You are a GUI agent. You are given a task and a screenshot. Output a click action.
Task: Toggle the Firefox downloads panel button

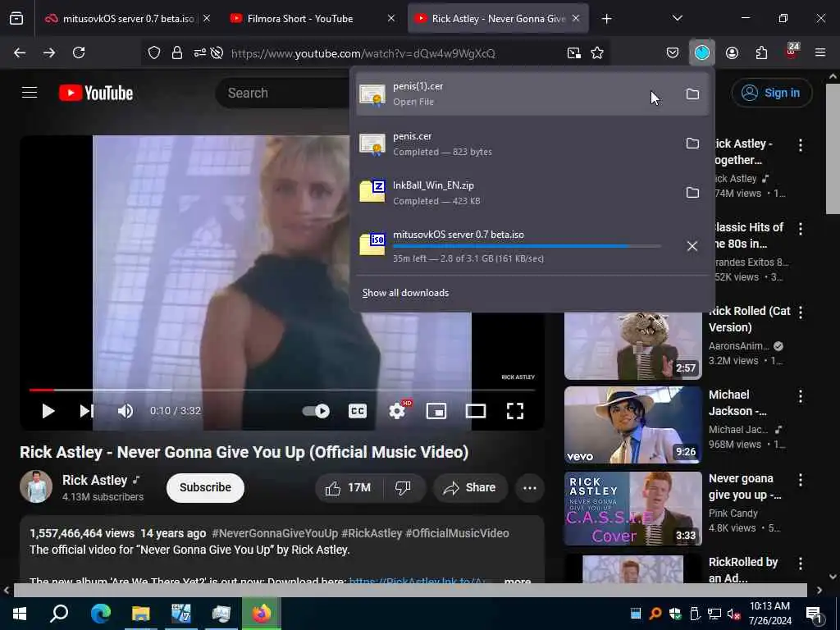[x=702, y=52]
